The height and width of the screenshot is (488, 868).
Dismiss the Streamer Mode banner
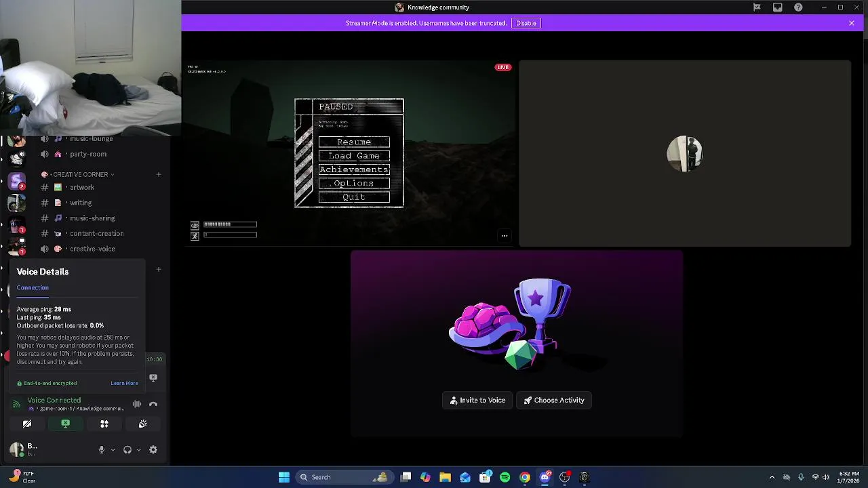pos(852,23)
